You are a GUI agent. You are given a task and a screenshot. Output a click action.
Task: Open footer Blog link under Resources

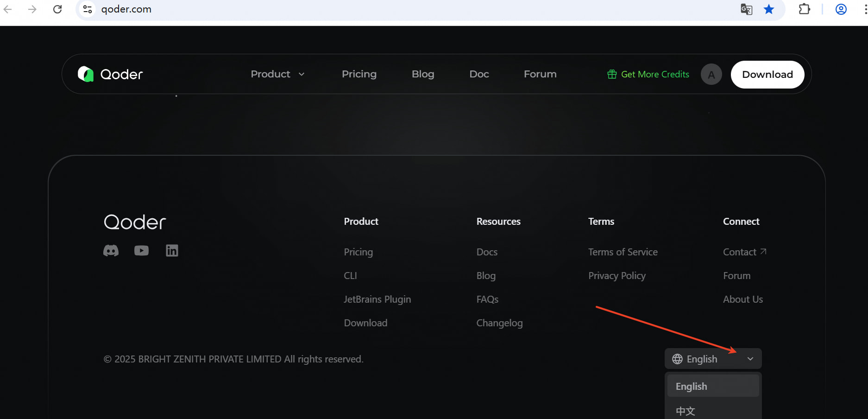[x=486, y=276]
